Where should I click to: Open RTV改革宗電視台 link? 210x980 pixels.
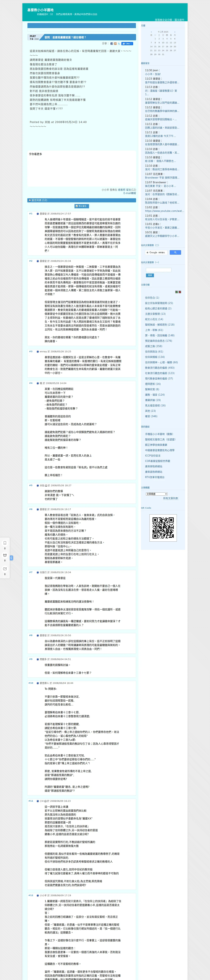point(155,477)
